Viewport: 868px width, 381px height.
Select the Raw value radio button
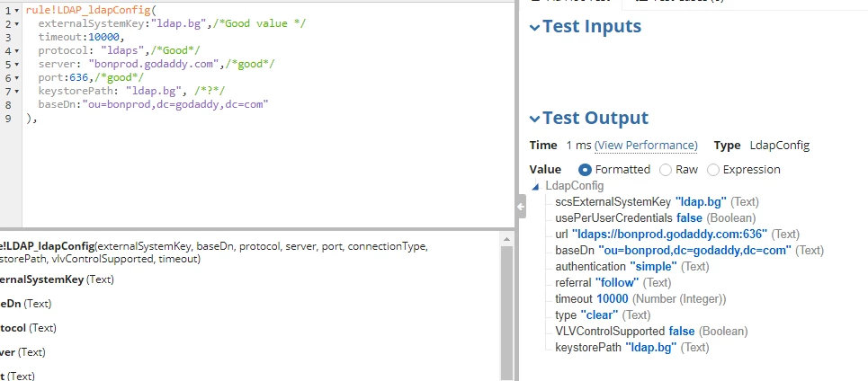tap(666, 170)
